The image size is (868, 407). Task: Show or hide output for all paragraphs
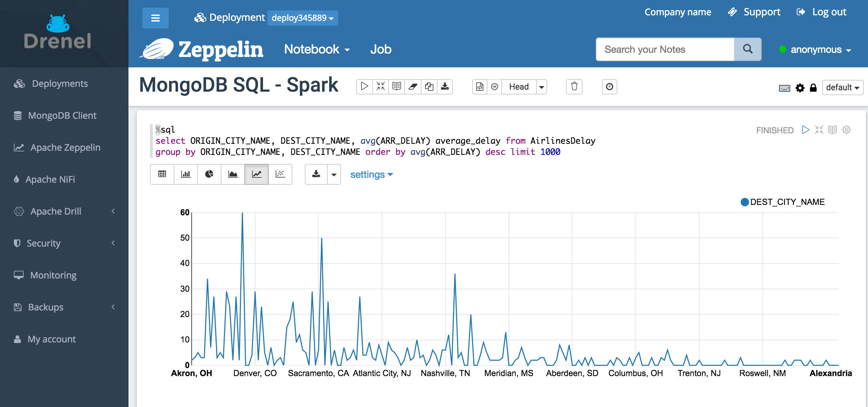click(x=397, y=86)
